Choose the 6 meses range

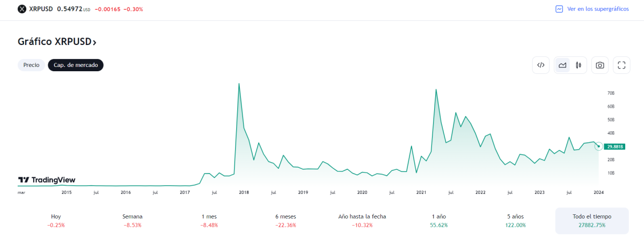[x=286, y=220]
